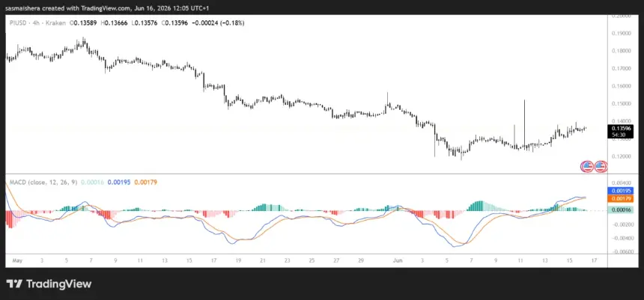Click the MACD (close, 12, 26, 9) indicator legend
The width and height of the screenshot is (644, 300).
43,182
